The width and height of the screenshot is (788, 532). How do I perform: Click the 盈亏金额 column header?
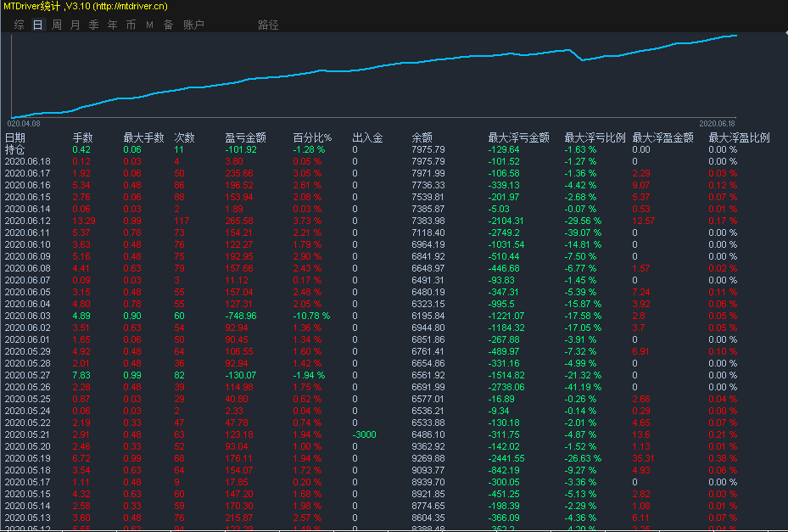click(x=245, y=137)
